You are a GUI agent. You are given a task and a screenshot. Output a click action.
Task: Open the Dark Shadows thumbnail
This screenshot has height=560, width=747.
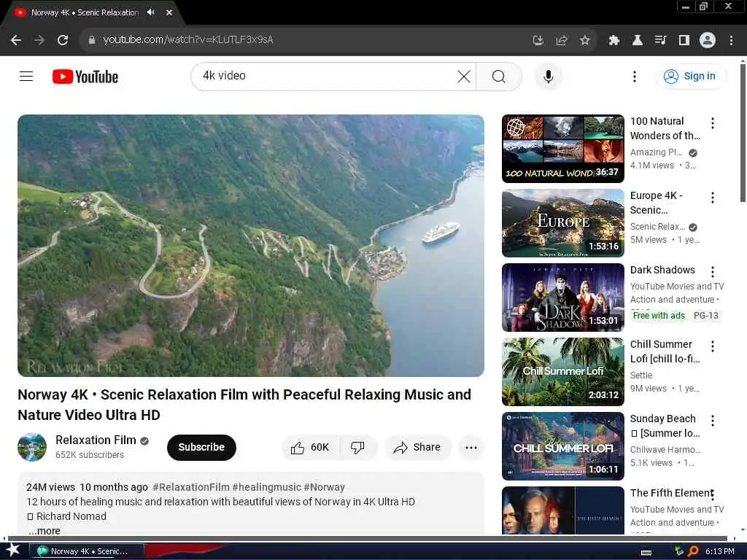tap(562, 297)
